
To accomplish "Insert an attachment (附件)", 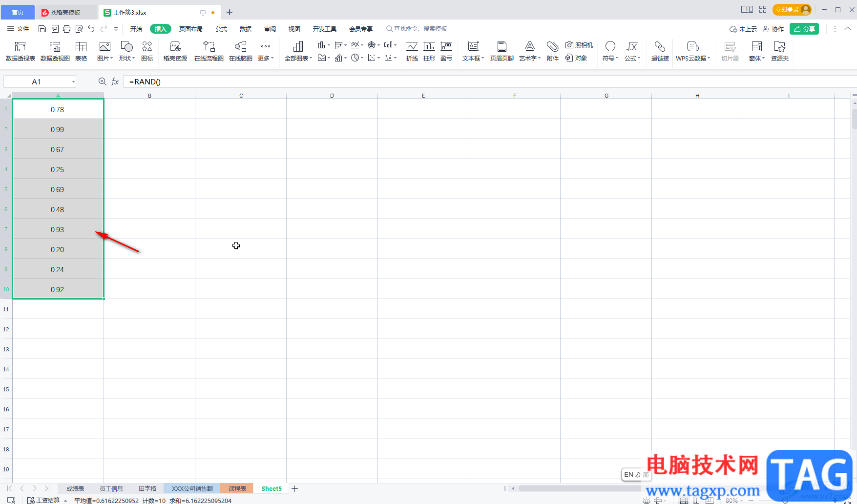I will pos(552,51).
